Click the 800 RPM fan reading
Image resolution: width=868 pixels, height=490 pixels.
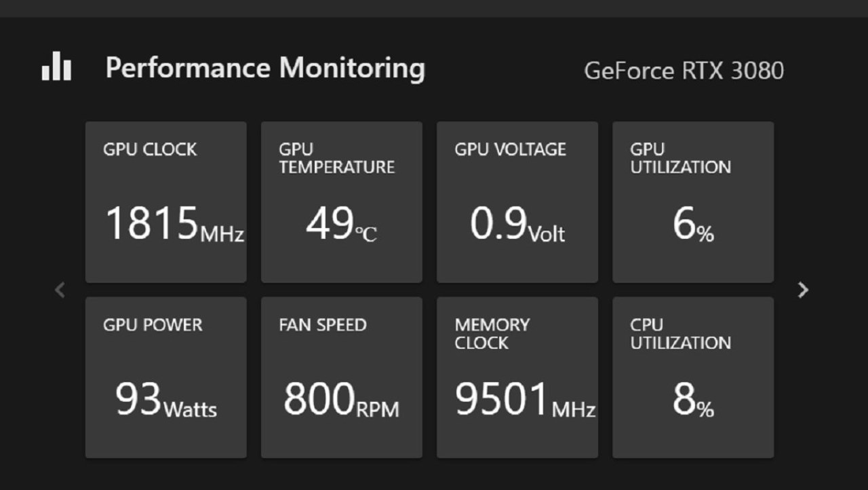click(341, 399)
